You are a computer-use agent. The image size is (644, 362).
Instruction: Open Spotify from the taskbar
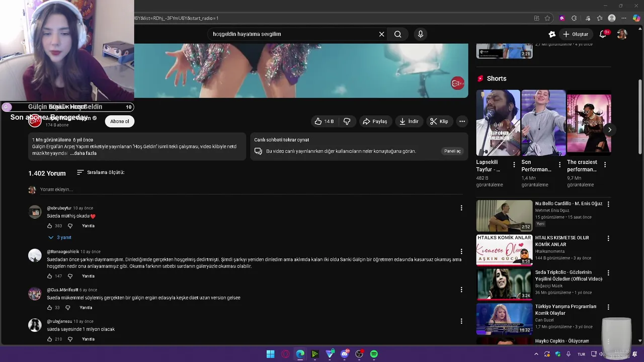pos(374,354)
